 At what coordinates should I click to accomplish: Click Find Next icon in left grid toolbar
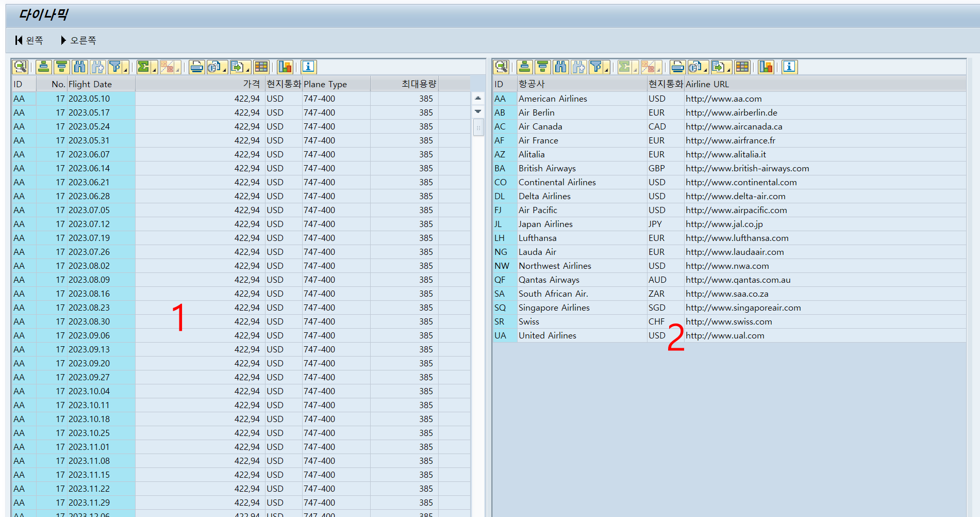tap(98, 67)
